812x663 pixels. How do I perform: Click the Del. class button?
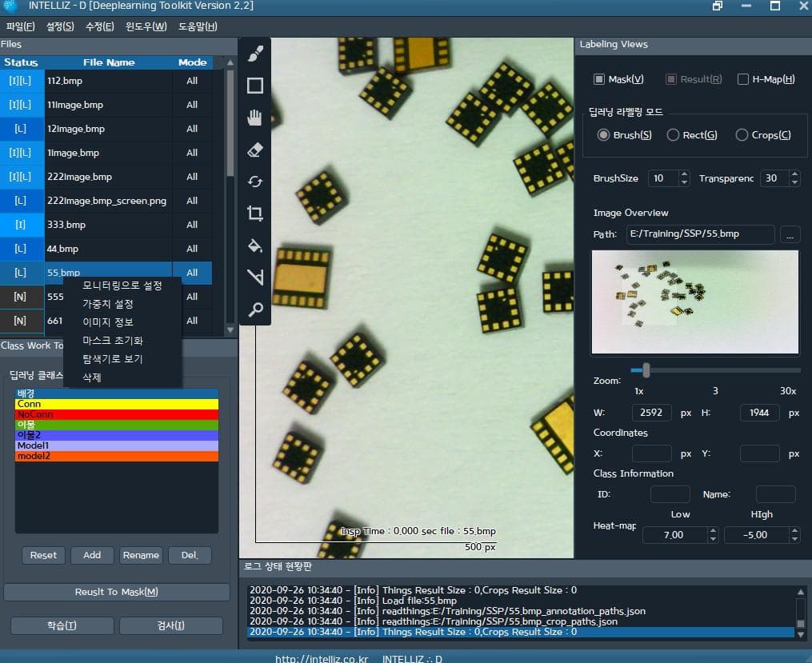[x=190, y=555]
